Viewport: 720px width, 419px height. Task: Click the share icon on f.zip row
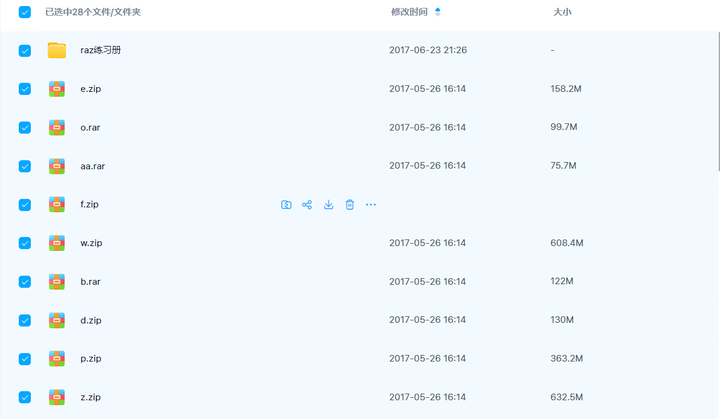[307, 204]
